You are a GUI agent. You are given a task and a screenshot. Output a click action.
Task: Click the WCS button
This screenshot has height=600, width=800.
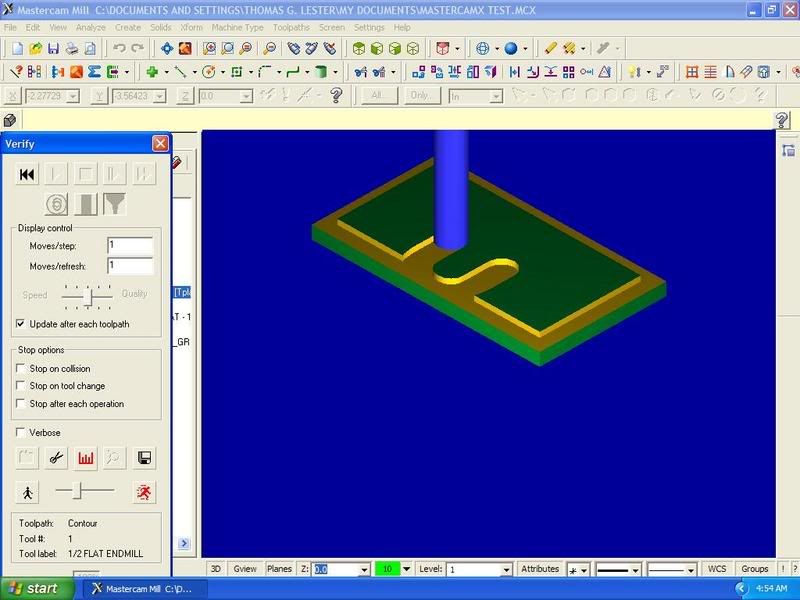[x=717, y=569]
